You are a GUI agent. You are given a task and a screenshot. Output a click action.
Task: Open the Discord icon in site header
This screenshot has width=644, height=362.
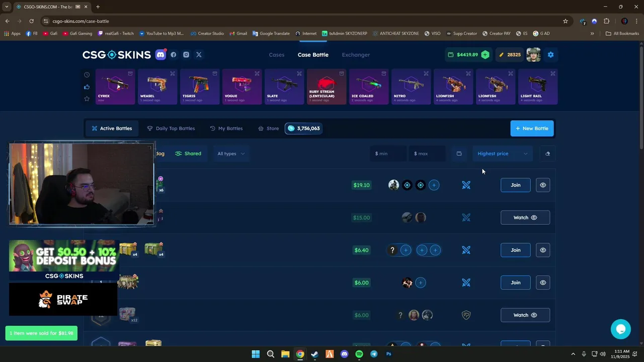tap(160, 55)
